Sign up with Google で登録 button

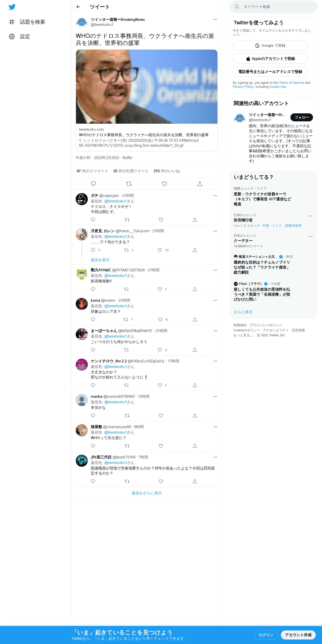(x=270, y=45)
